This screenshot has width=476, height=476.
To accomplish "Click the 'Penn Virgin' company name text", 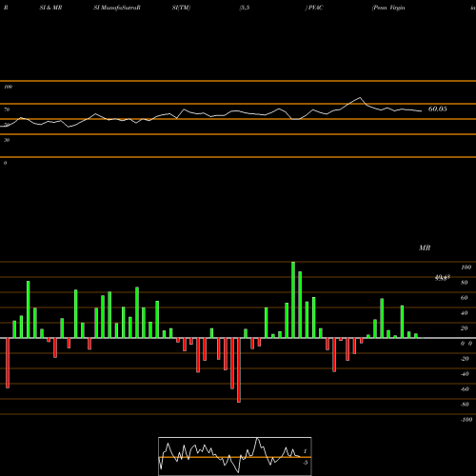I will pyautogui.click(x=388, y=8).
